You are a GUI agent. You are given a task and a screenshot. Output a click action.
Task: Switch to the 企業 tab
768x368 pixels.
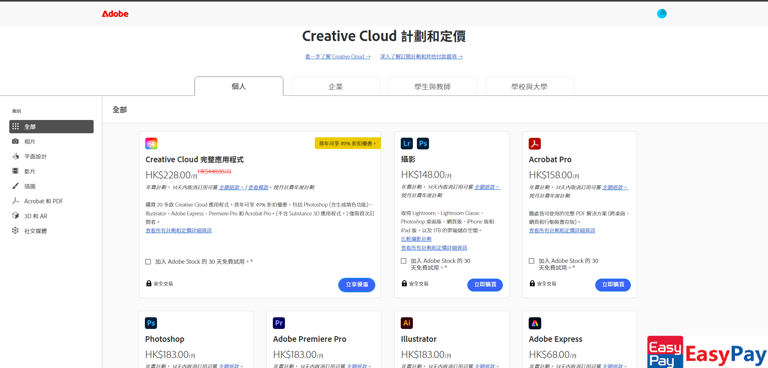[x=336, y=86]
